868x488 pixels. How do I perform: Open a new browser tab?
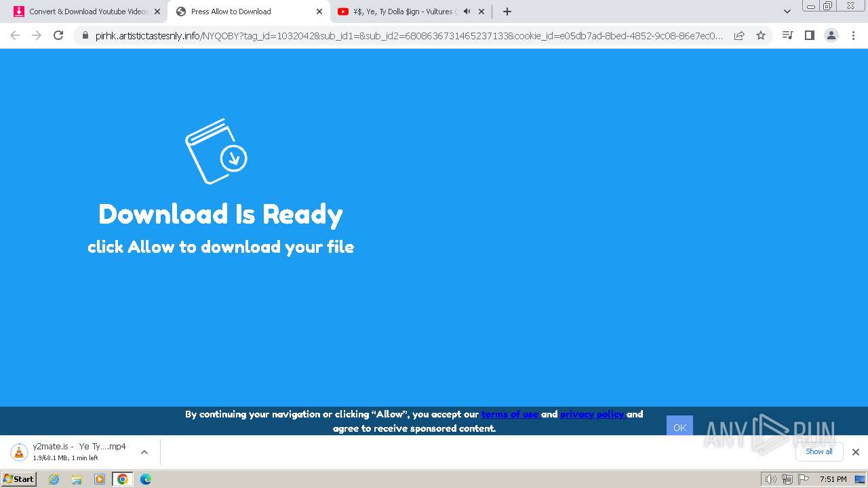[507, 12]
